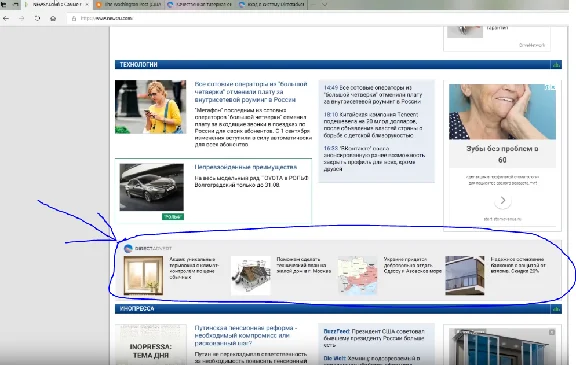Click the browser forward arrow
This screenshot has width=576, height=365.
22,18
